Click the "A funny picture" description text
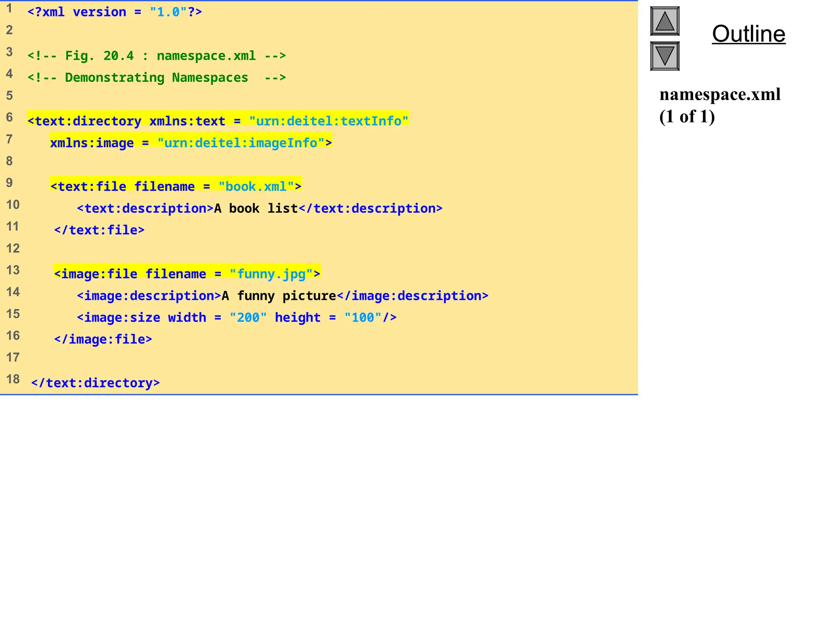Screen dimensions: 840x630 point(279,296)
